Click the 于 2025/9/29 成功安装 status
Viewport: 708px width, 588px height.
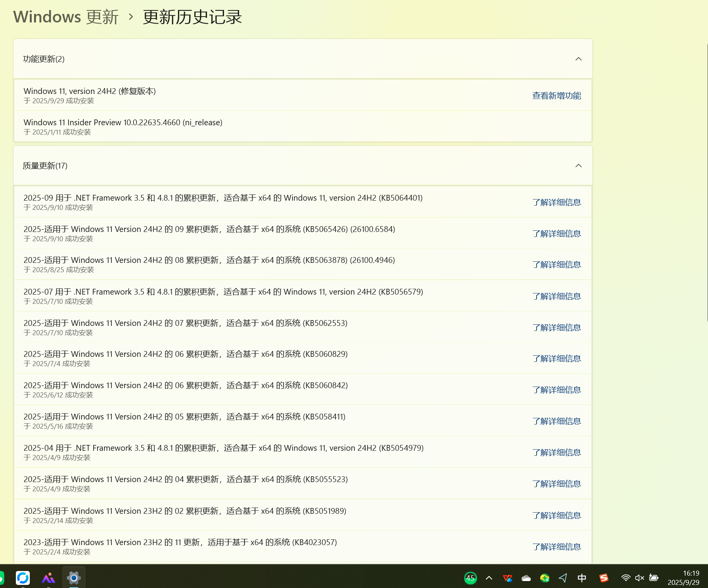[x=59, y=101]
